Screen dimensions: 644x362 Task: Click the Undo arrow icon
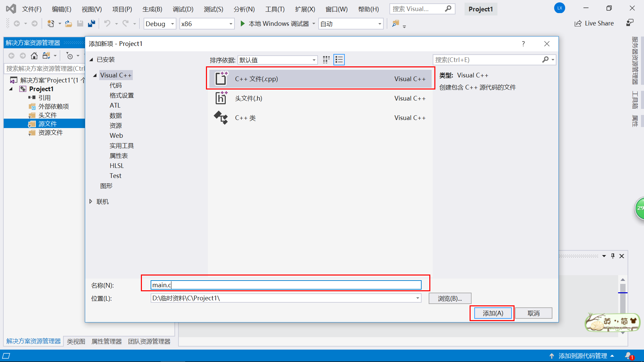[x=107, y=23]
